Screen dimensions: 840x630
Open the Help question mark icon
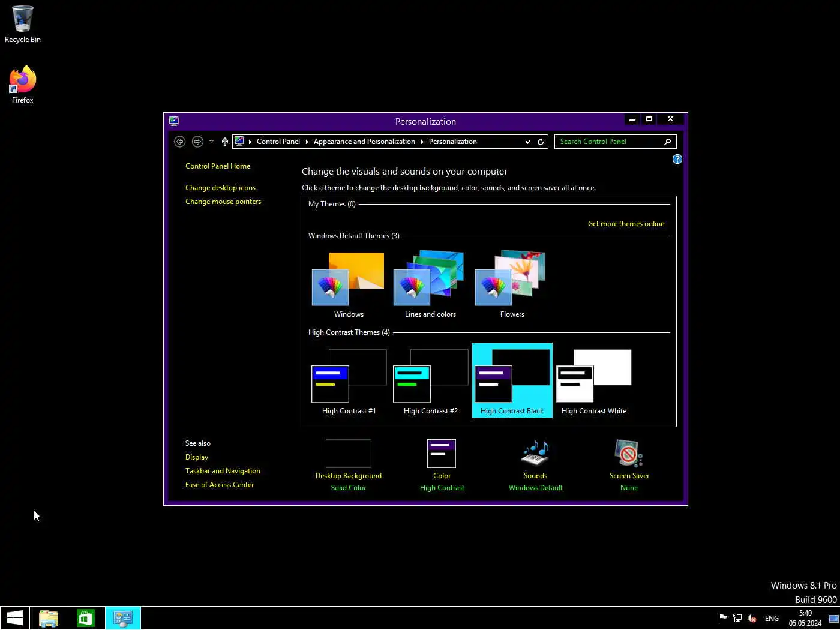[677, 159]
